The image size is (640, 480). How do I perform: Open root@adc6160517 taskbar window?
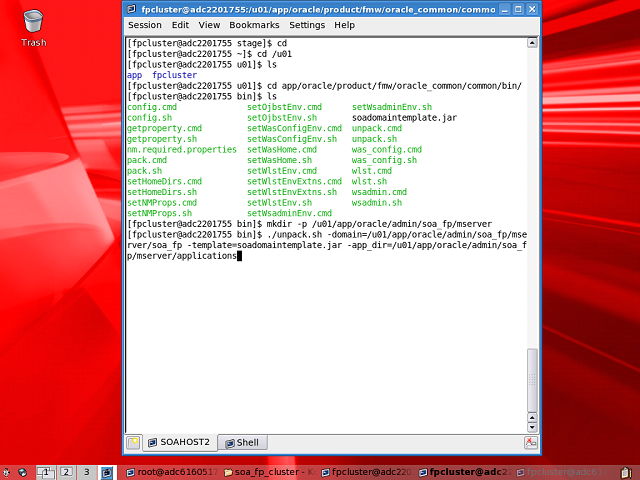(170, 471)
